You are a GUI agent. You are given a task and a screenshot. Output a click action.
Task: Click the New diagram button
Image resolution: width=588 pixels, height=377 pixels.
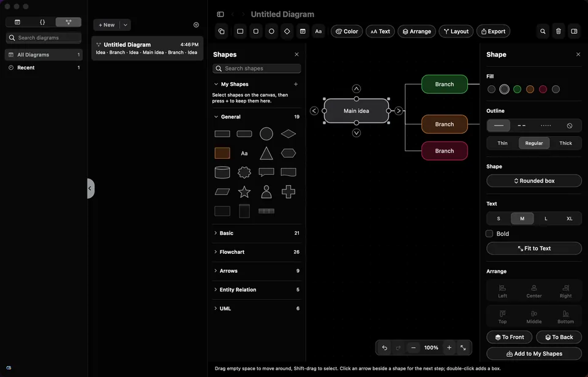click(x=107, y=25)
